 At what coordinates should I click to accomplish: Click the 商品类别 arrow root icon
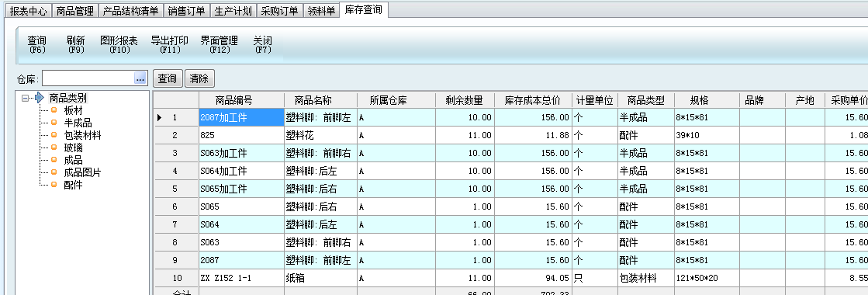(x=40, y=98)
